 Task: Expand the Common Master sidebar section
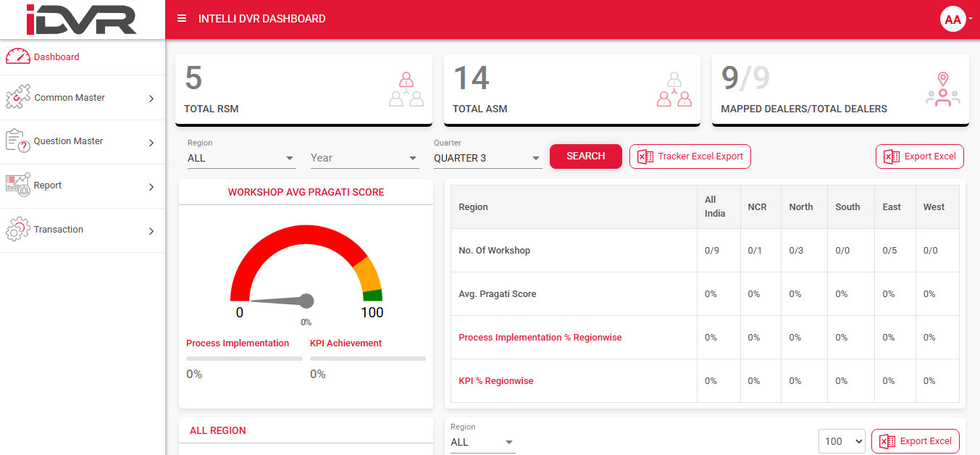(151, 98)
